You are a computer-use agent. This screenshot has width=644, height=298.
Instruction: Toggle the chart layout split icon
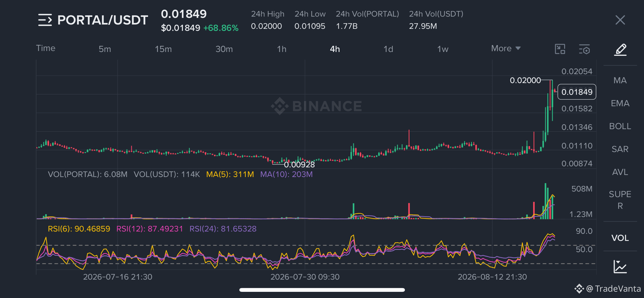pyautogui.click(x=560, y=49)
